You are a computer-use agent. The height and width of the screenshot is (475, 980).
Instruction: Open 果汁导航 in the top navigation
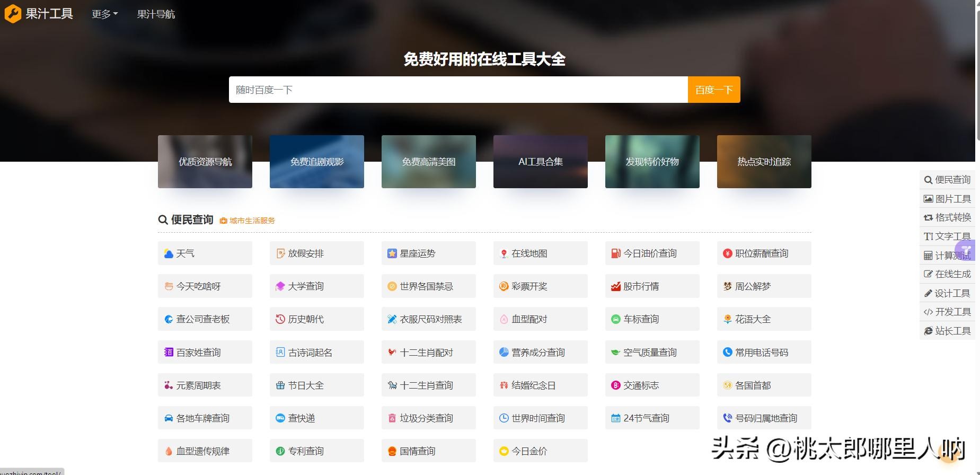point(156,14)
